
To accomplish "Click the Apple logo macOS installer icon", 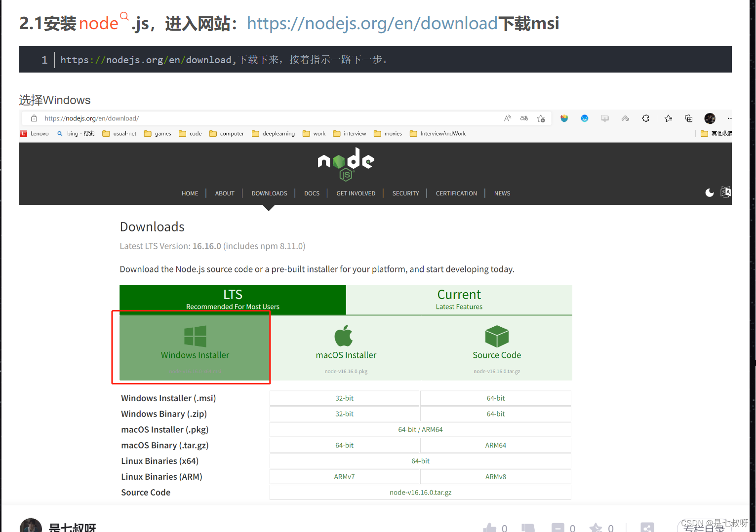I will point(344,336).
